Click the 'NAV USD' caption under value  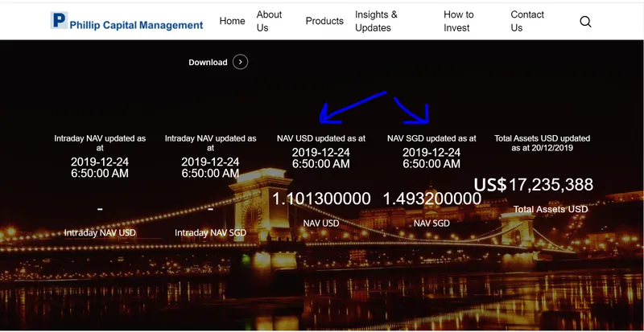(x=321, y=223)
